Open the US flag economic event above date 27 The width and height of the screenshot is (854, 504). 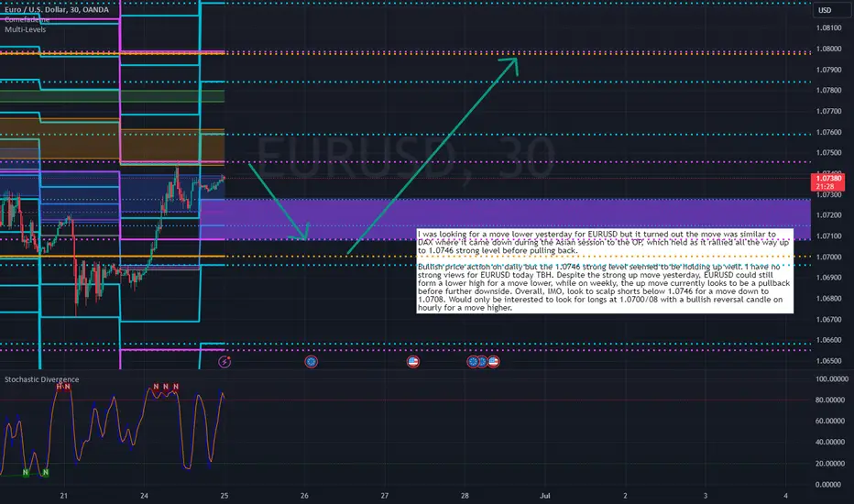413,361
